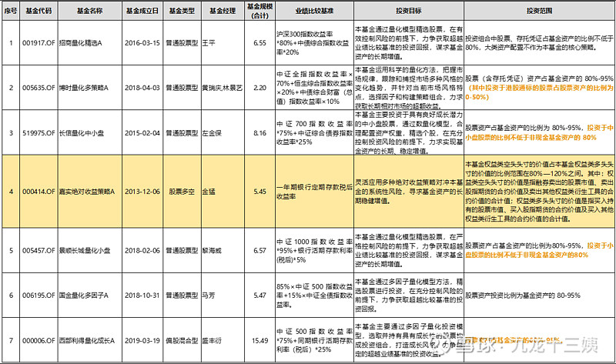This screenshot has height=364, width=616.
Task: Click the benchmark cell 一年期银行定期存款税后收益率
Action: pos(314,192)
